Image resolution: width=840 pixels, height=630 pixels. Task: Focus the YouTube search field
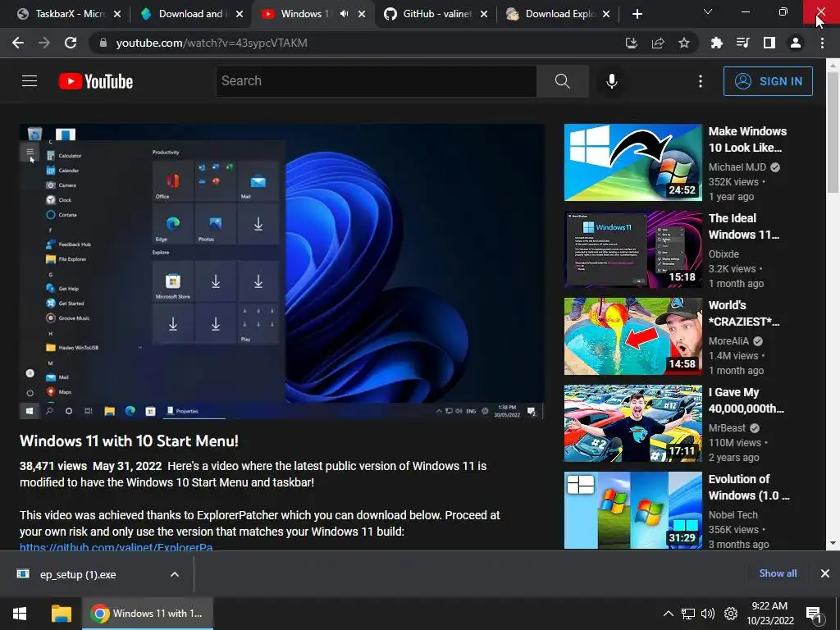click(x=376, y=81)
